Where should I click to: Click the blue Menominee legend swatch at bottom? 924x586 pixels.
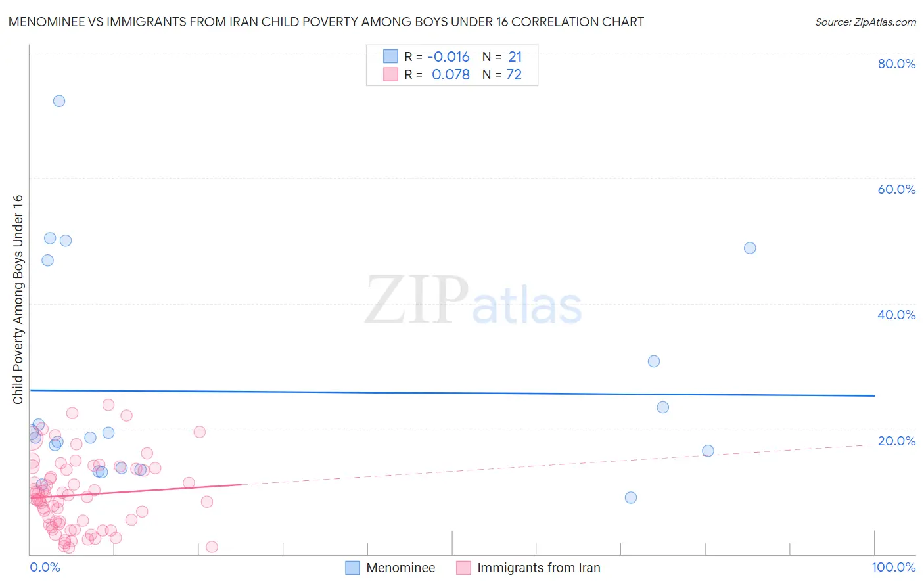click(353, 568)
